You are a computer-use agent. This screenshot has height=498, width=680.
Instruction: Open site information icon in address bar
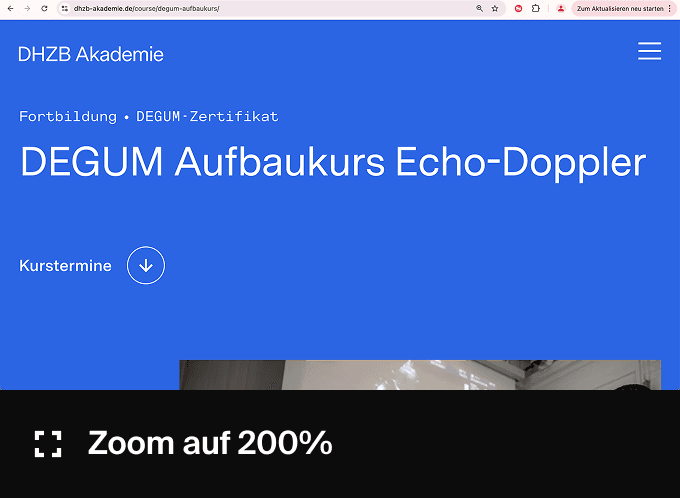[x=65, y=8]
